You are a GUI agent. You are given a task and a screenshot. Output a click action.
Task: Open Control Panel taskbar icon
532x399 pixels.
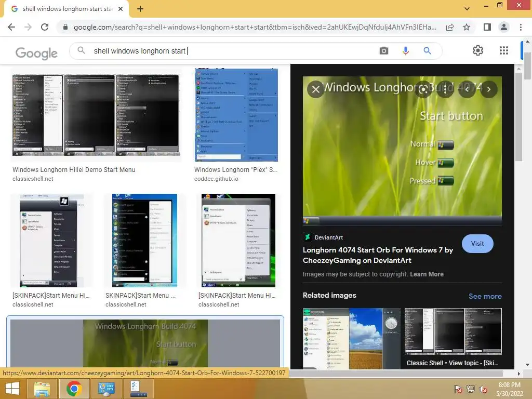[x=106, y=389]
